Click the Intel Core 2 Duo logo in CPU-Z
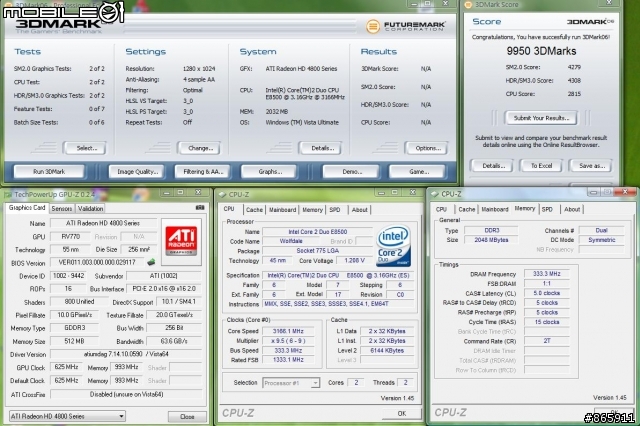Image resolution: width=640 pixels, height=426 pixels. (393, 246)
